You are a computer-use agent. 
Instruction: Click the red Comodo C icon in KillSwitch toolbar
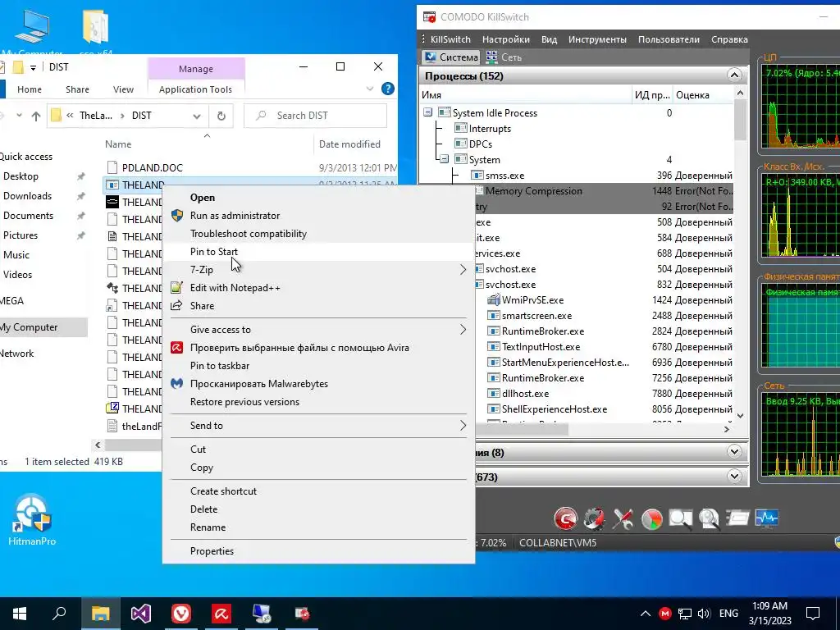tap(566, 518)
